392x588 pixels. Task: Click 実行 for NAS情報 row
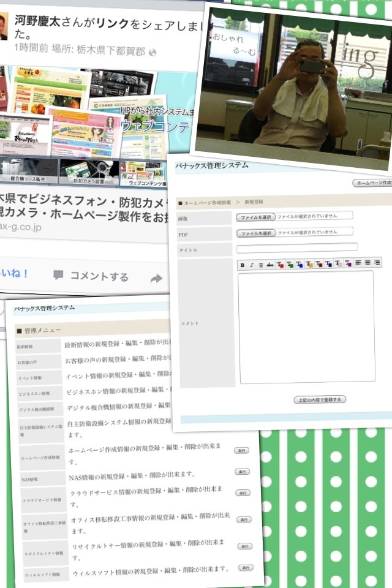[x=242, y=472]
